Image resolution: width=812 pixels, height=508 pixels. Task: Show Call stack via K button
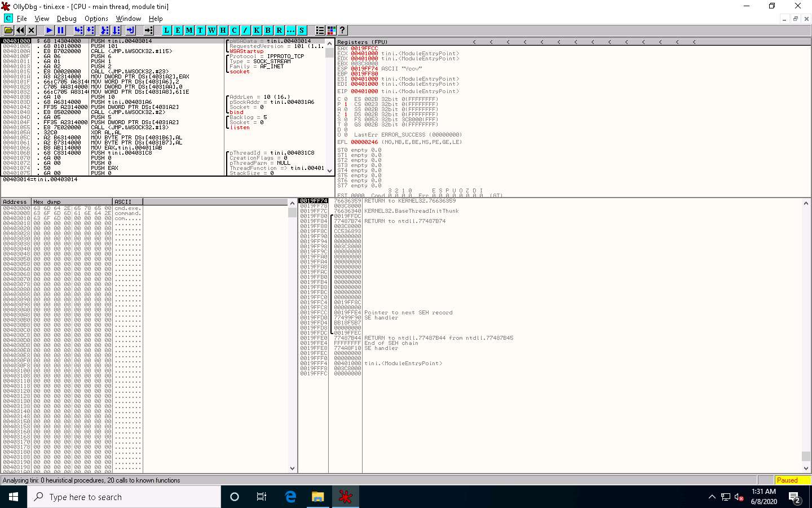click(x=257, y=30)
